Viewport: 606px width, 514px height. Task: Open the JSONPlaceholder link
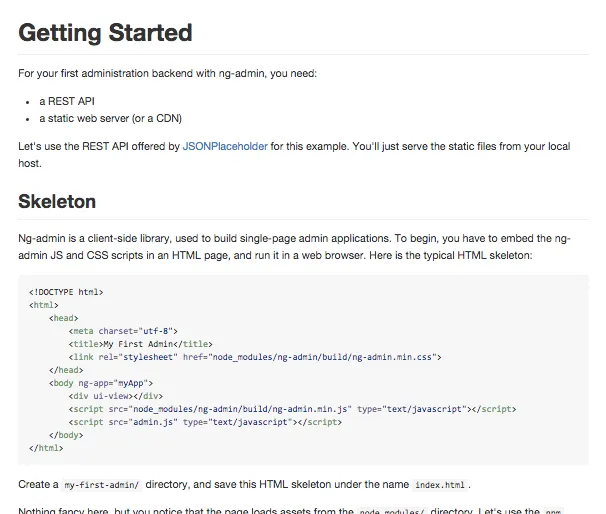[x=225, y=146]
